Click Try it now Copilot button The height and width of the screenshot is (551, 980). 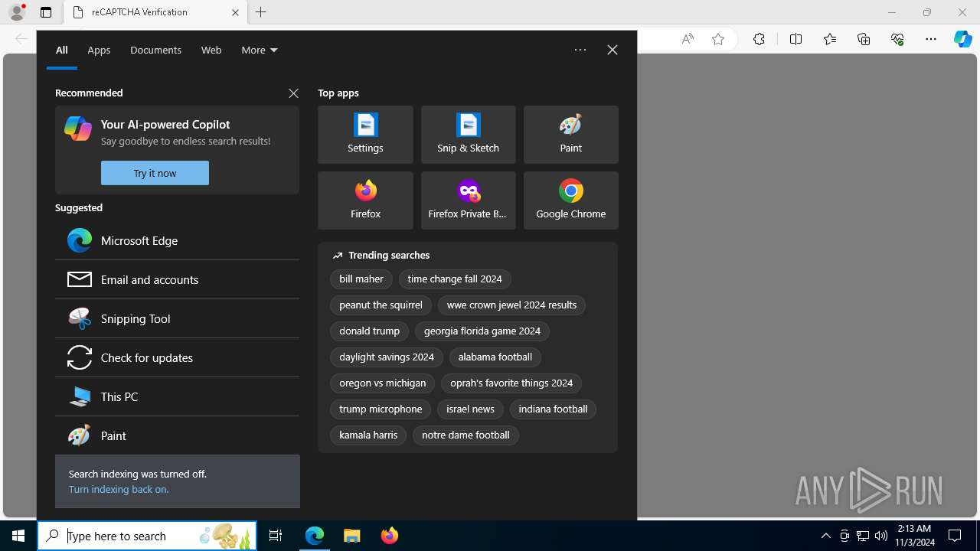pos(155,173)
